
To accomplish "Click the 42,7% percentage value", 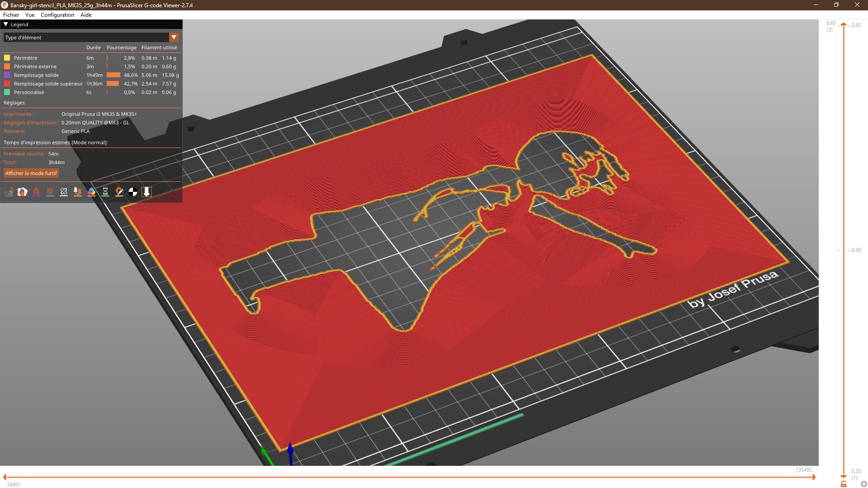I will [131, 84].
